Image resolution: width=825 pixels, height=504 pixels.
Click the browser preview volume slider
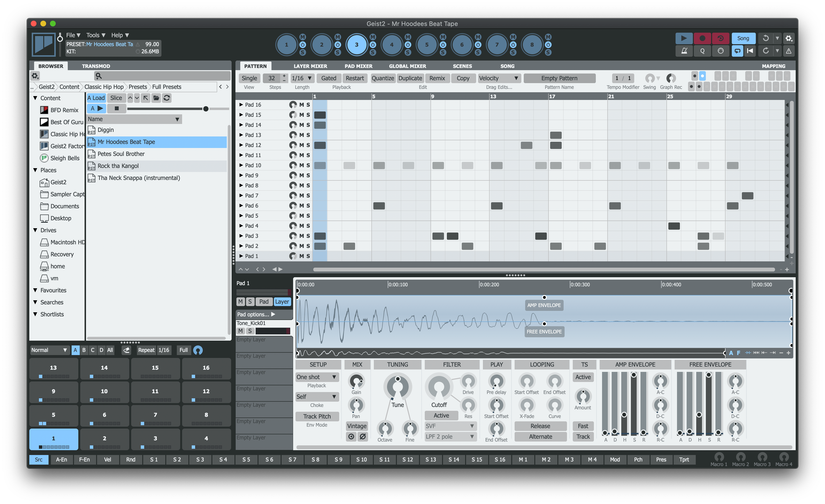click(x=206, y=109)
